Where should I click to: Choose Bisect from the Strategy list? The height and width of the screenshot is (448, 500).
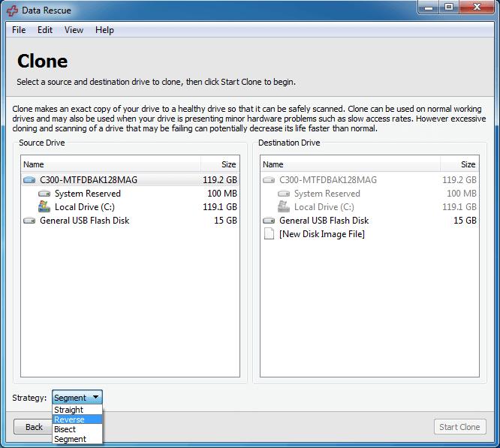coord(77,429)
